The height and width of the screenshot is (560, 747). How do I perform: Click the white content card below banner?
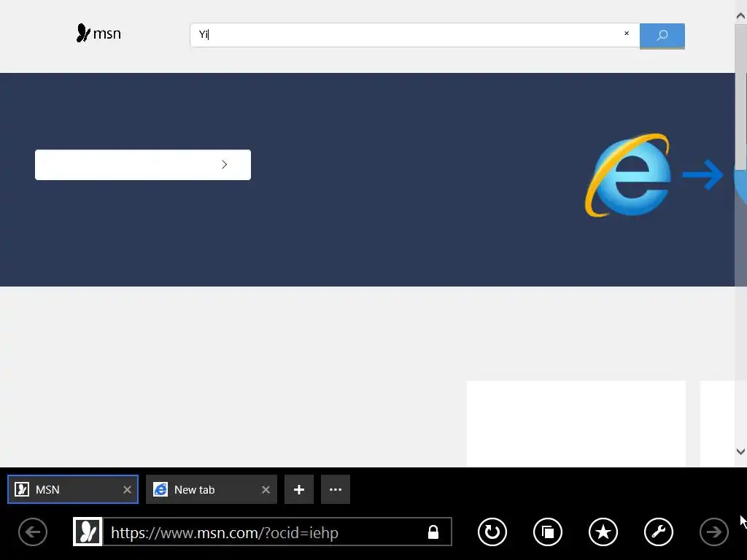[x=576, y=424]
